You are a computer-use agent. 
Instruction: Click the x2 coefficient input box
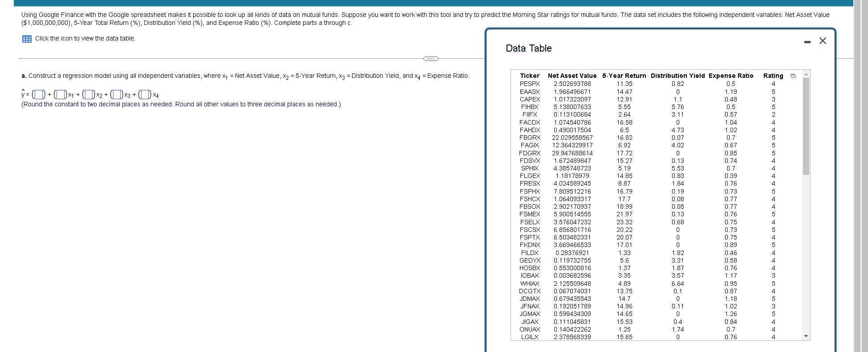tap(89, 94)
